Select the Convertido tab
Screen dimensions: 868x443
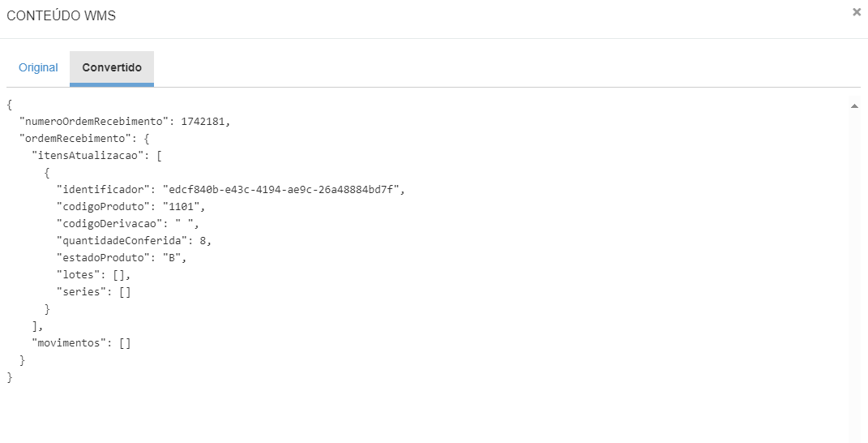112,68
